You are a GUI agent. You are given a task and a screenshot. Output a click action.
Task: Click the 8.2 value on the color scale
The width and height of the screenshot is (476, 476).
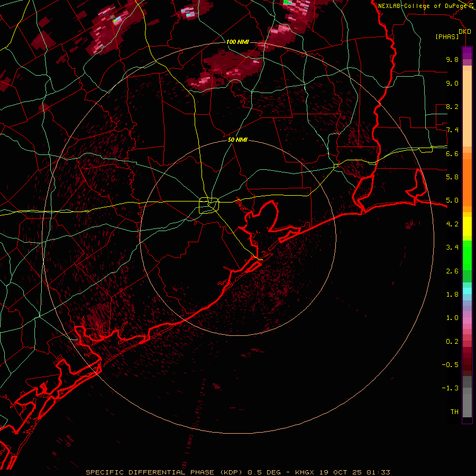coord(452,106)
